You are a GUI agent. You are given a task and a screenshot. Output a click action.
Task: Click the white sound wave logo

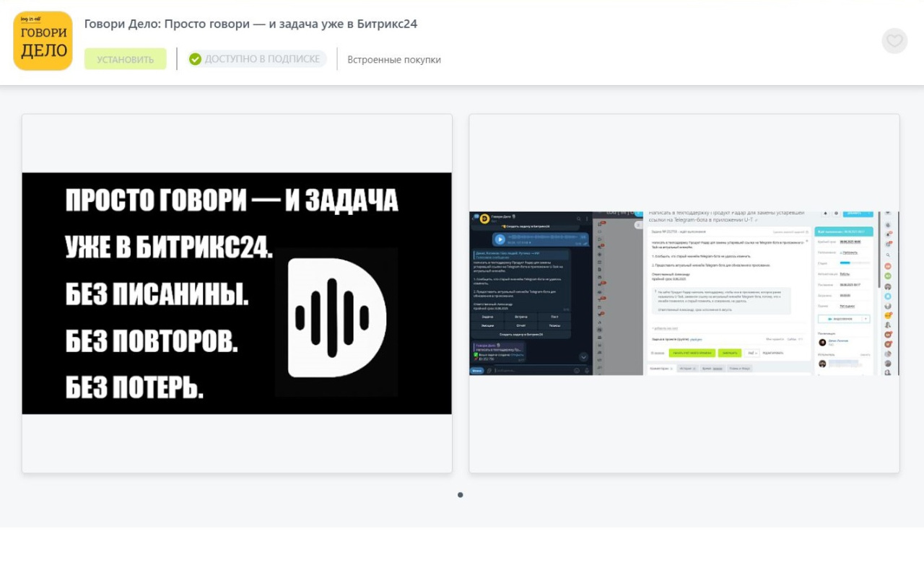(336, 317)
